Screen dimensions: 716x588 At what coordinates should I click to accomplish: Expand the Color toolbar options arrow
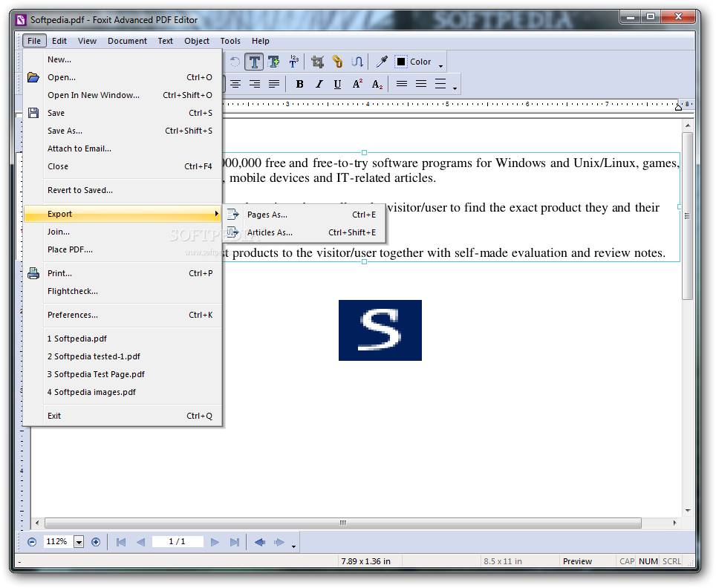coord(440,66)
